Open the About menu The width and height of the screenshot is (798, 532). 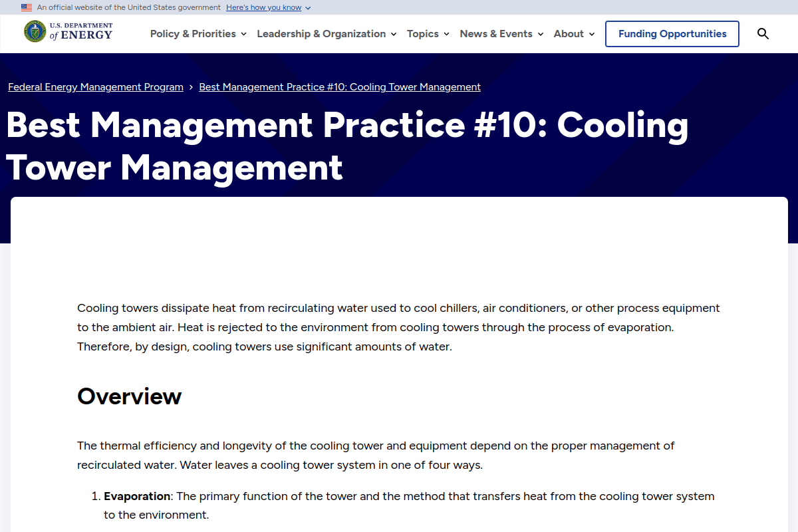point(574,34)
